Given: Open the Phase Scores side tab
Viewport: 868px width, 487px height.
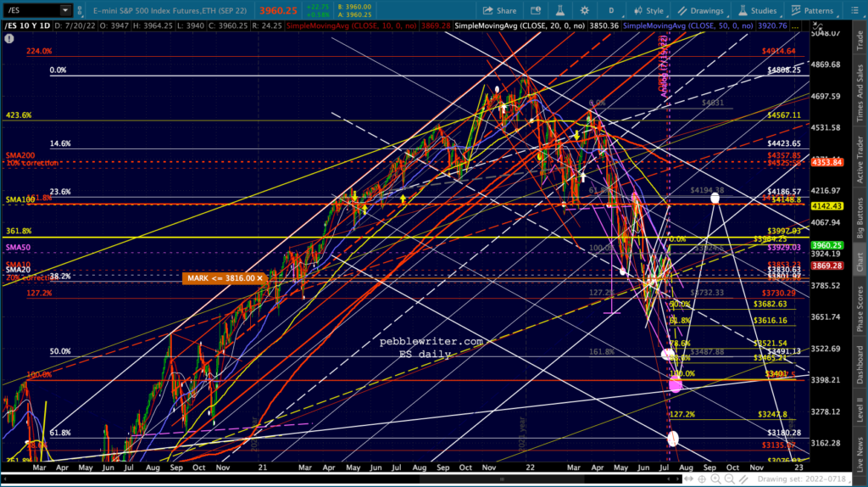Looking at the screenshot, I should coord(860,309).
